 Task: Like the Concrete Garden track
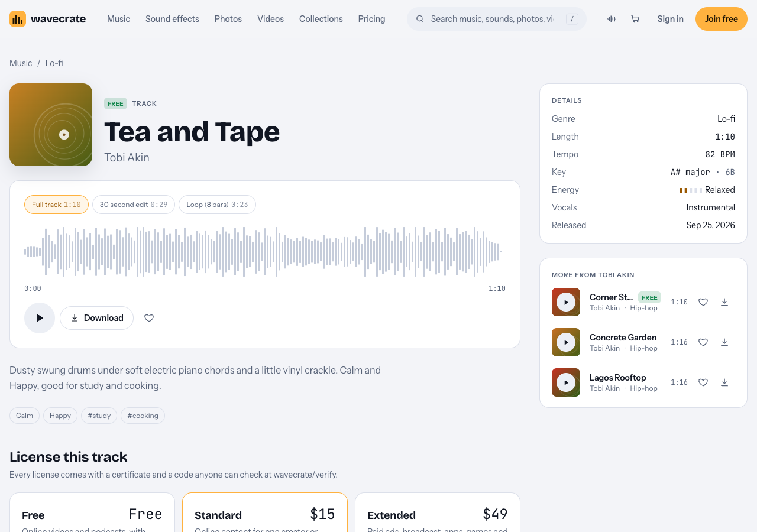[703, 342]
